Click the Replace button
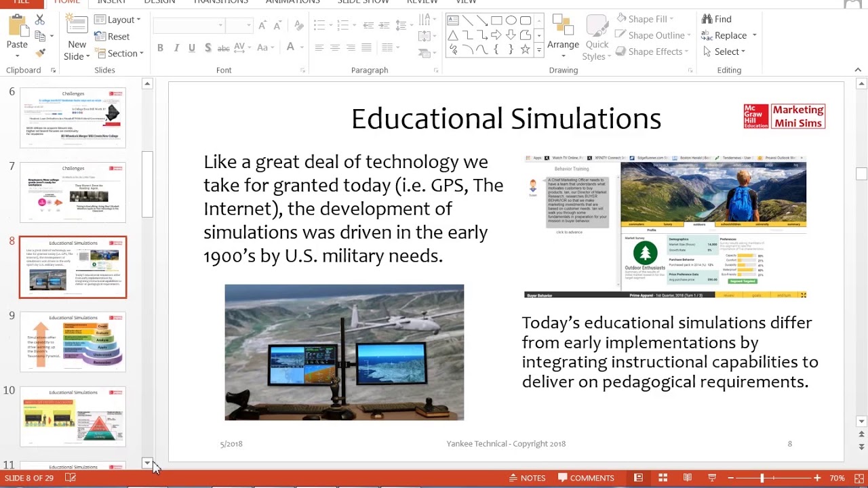868x488 pixels. tap(729, 35)
